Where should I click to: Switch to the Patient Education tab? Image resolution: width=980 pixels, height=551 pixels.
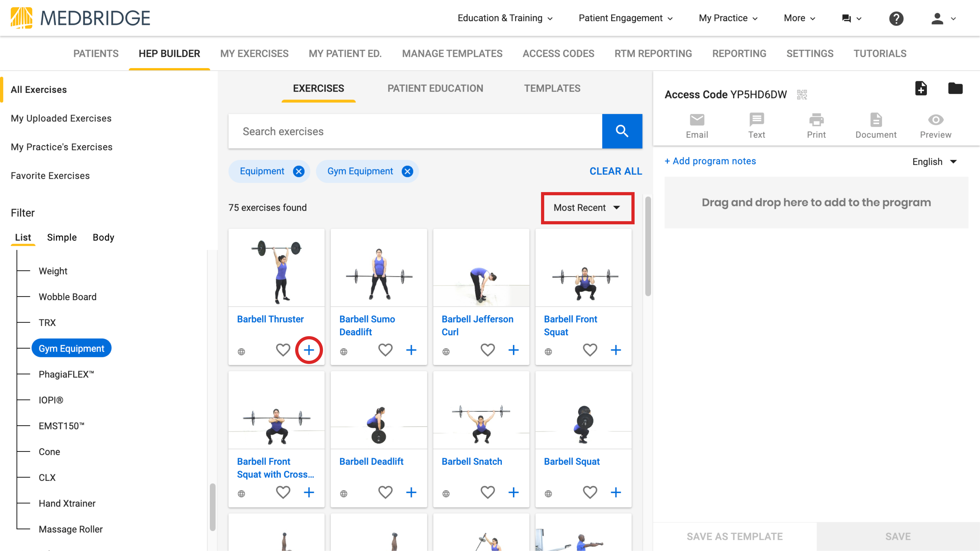coord(435,88)
